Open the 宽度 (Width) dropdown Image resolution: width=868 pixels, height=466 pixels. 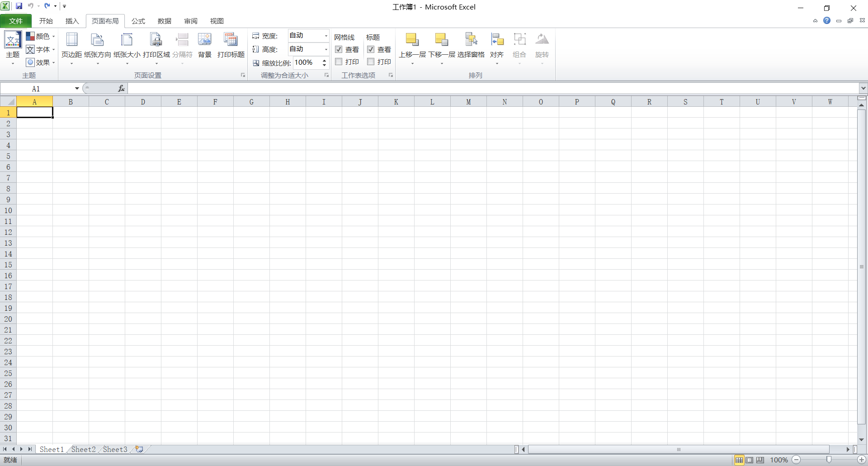(325, 36)
